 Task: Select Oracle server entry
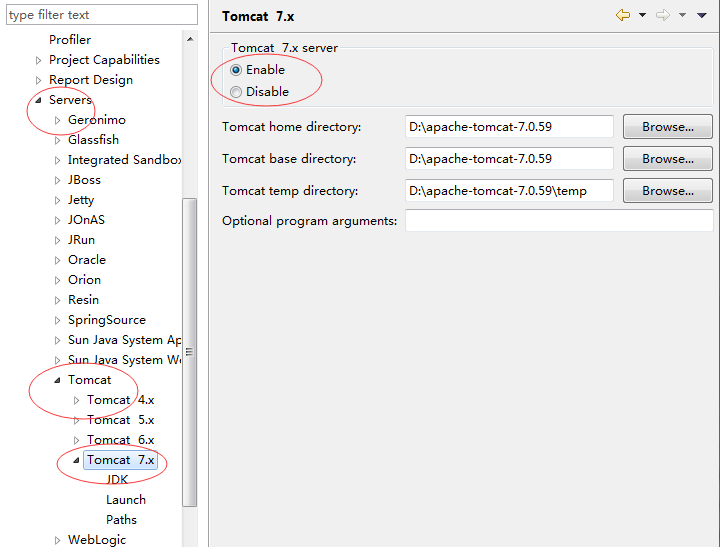point(87,260)
